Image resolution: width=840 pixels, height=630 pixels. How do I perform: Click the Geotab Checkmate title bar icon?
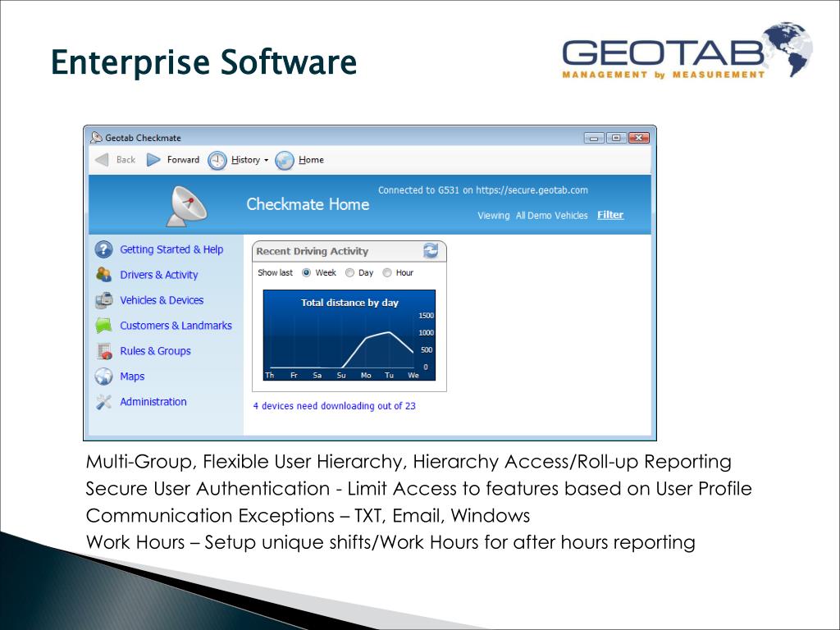click(x=97, y=138)
